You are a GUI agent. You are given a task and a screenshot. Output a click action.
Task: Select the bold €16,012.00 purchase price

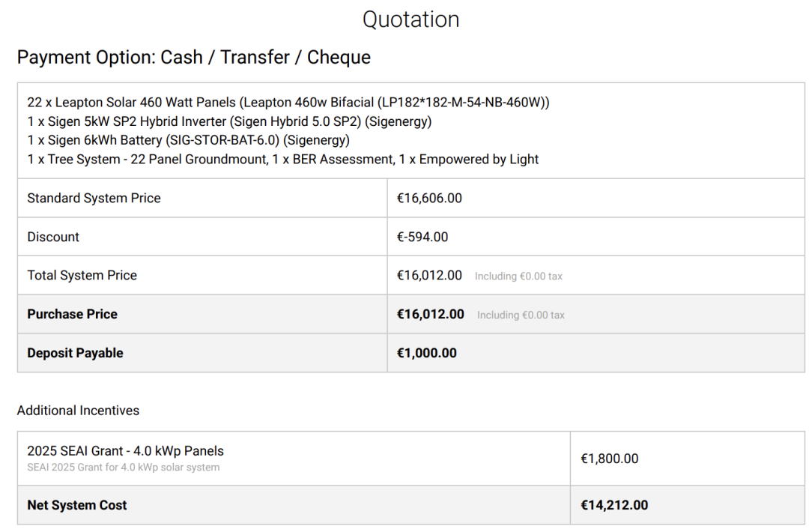pyautogui.click(x=430, y=314)
